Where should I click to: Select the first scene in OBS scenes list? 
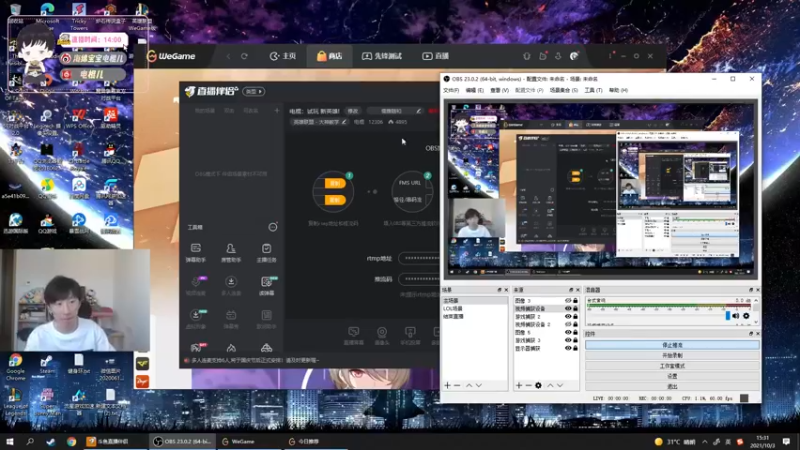pyautogui.click(x=475, y=301)
